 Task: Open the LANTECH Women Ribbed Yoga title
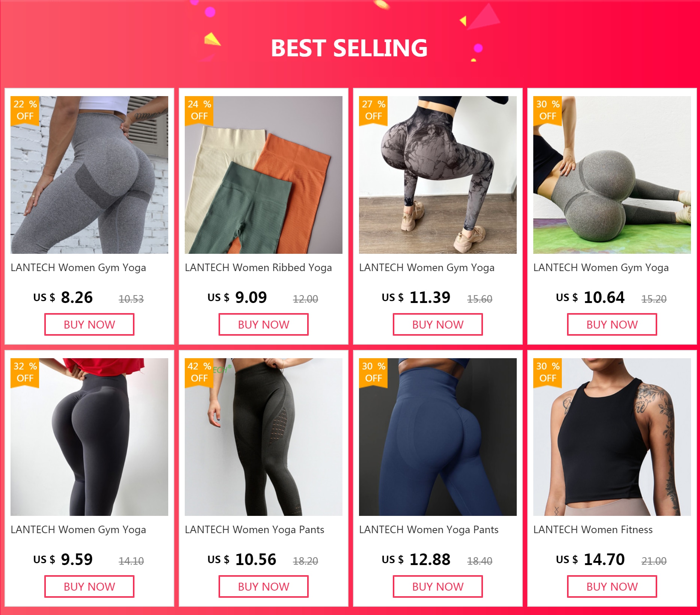coord(258,268)
